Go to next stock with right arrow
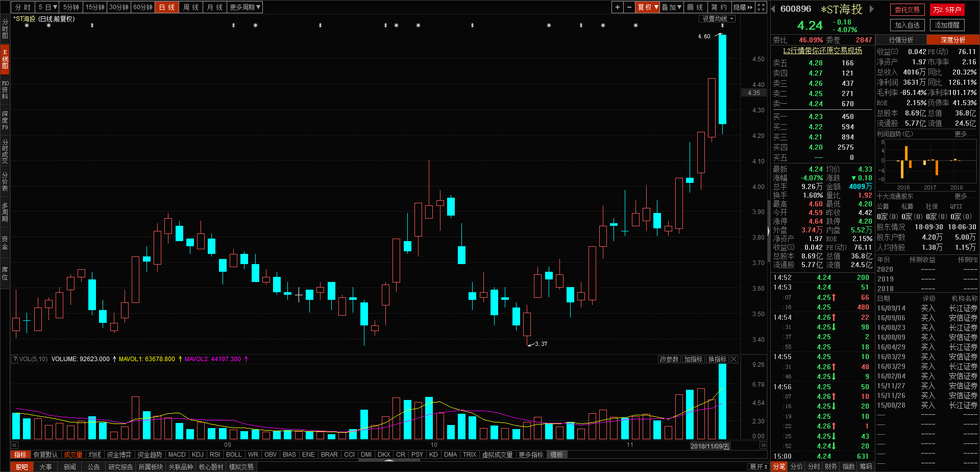The height and width of the screenshot is (472, 980). click(872, 9)
